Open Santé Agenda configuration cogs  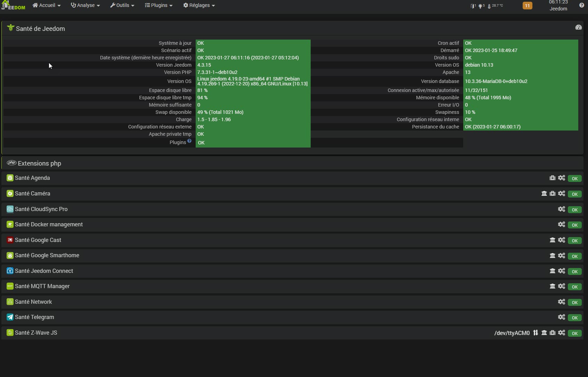tap(562, 178)
